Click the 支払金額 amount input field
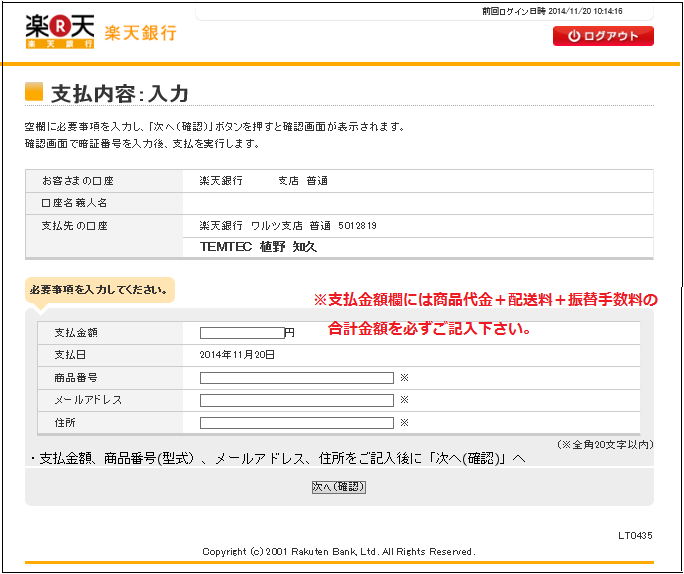Screen dimensions: 684x574 tap(242, 333)
